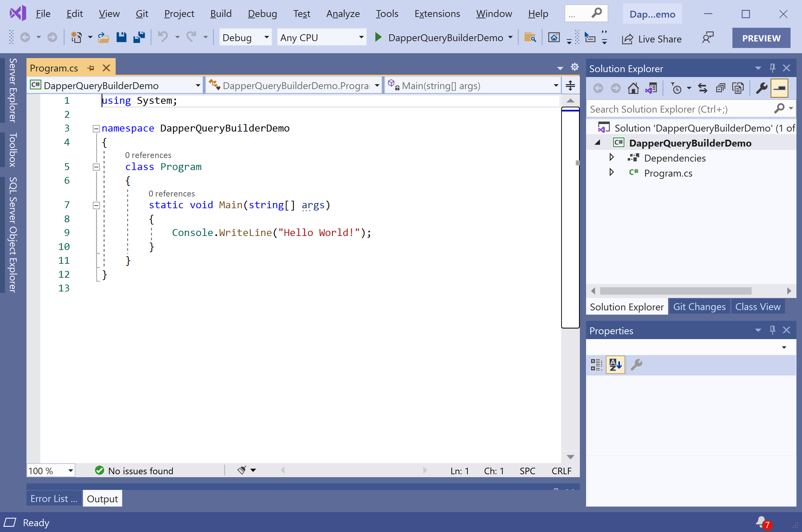Click the Save All toolbar icon
This screenshot has height=532, width=802.
pos(139,37)
